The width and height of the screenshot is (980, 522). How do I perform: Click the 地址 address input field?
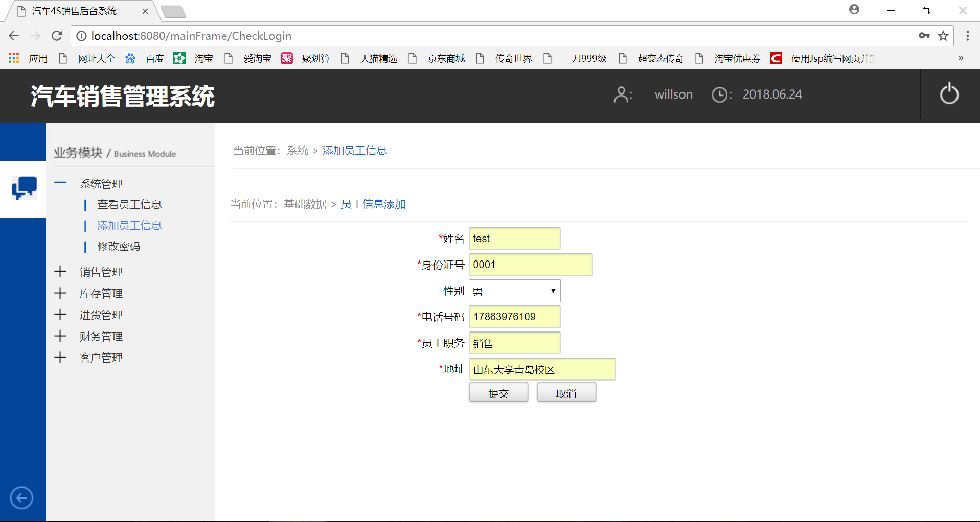tap(542, 369)
